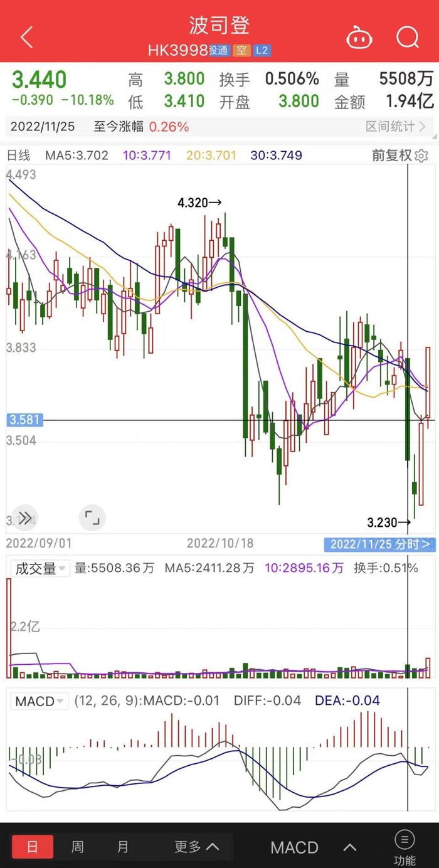Expand 更多 period options

[197, 847]
